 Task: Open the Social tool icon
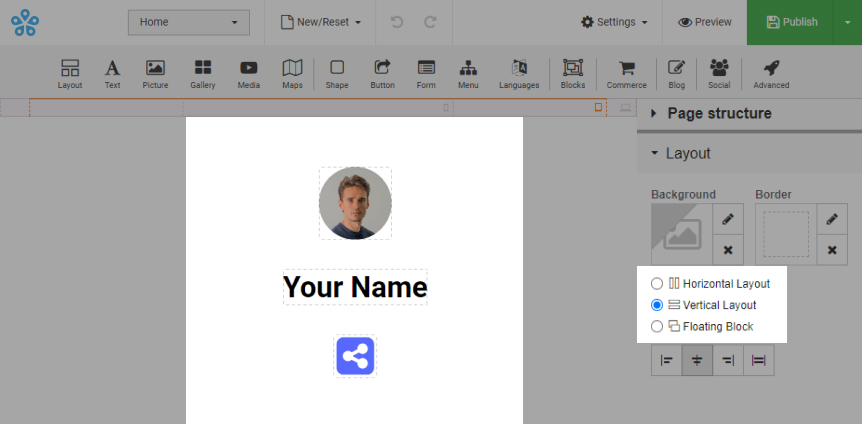(x=719, y=73)
